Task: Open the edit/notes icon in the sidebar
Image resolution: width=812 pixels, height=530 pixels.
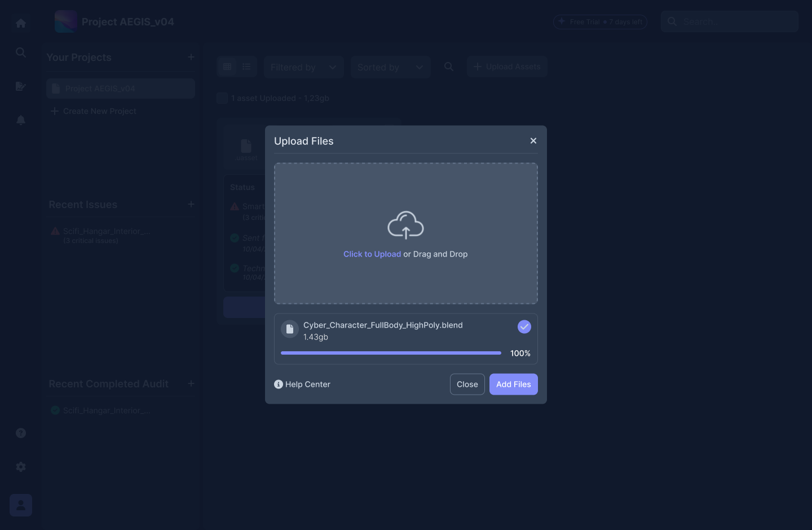Action: pyautogui.click(x=21, y=86)
